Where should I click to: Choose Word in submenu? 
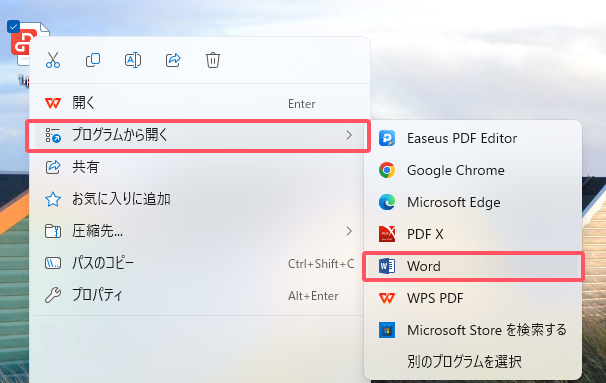[473, 266]
